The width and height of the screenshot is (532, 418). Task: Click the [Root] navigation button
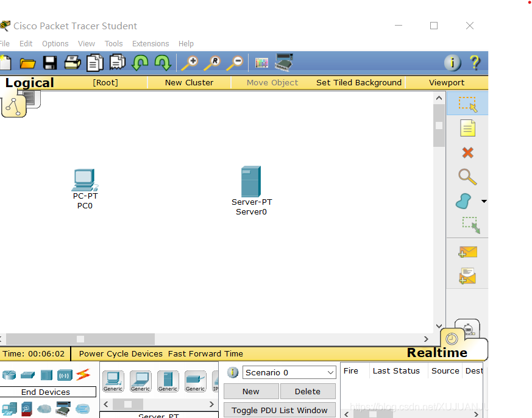coord(105,82)
